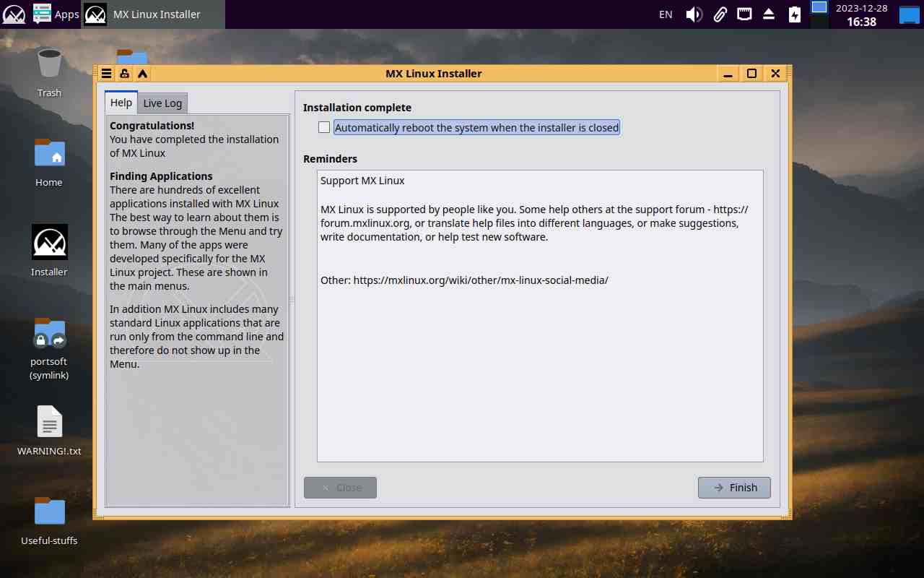Image resolution: width=924 pixels, height=578 pixels.
Task: Open the window menu hamburger icon
Action: (106, 73)
